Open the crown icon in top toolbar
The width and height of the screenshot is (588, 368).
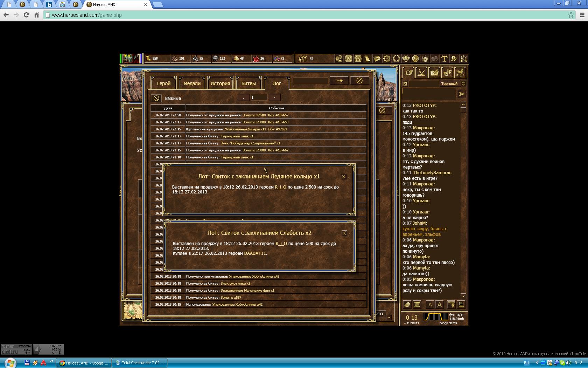coord(425,59)
